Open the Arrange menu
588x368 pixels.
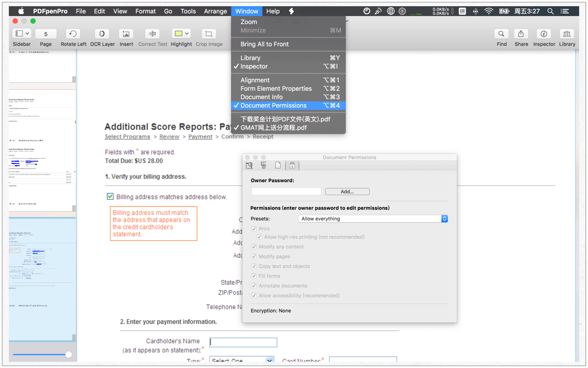point(215,11)
